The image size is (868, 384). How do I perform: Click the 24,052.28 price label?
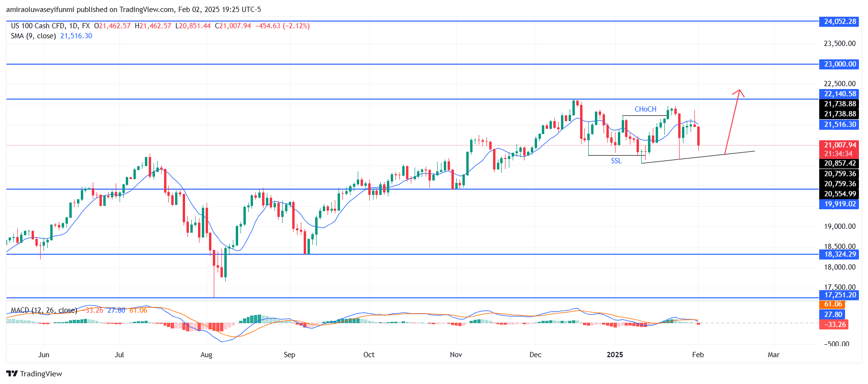(x=839, y=22)
